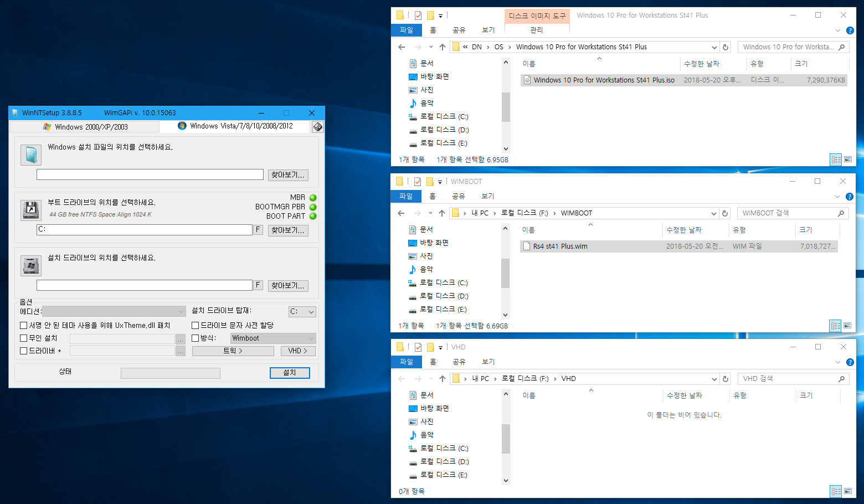Browse for boot drive location
The width and height of the screenshot is (864, 504).
pos(288,230)
